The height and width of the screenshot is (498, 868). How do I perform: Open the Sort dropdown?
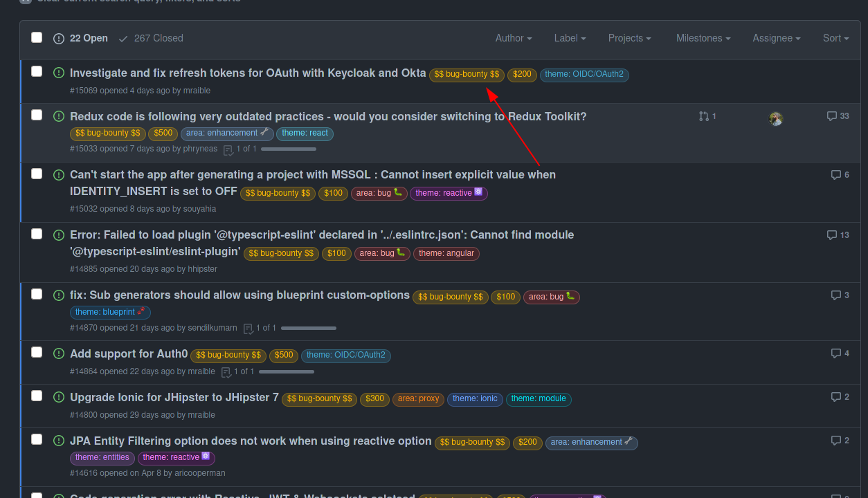point(836,38)
